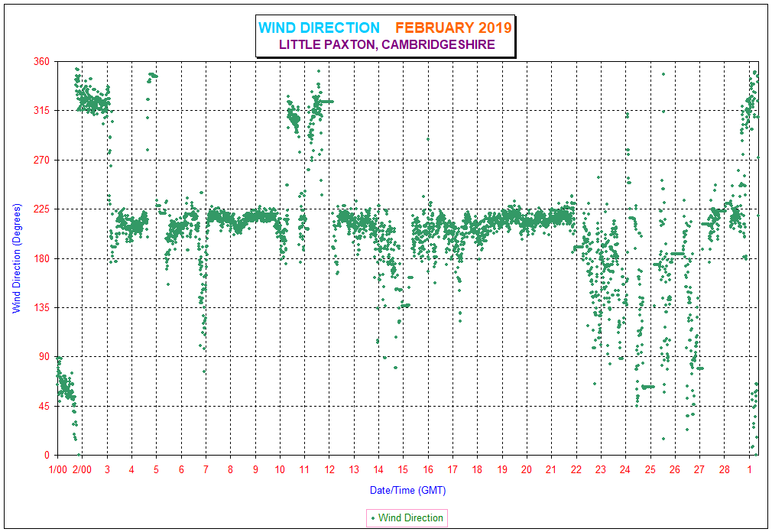Click the x-axis date label "17"

click(452, 469)
